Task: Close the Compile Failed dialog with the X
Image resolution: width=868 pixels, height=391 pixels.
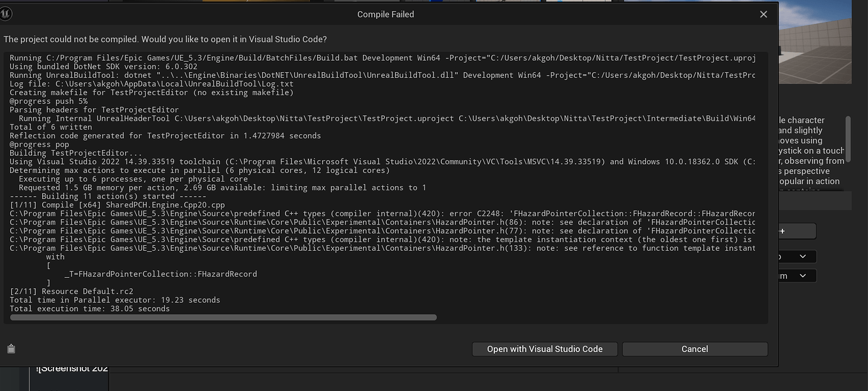Action: [763, 14]
